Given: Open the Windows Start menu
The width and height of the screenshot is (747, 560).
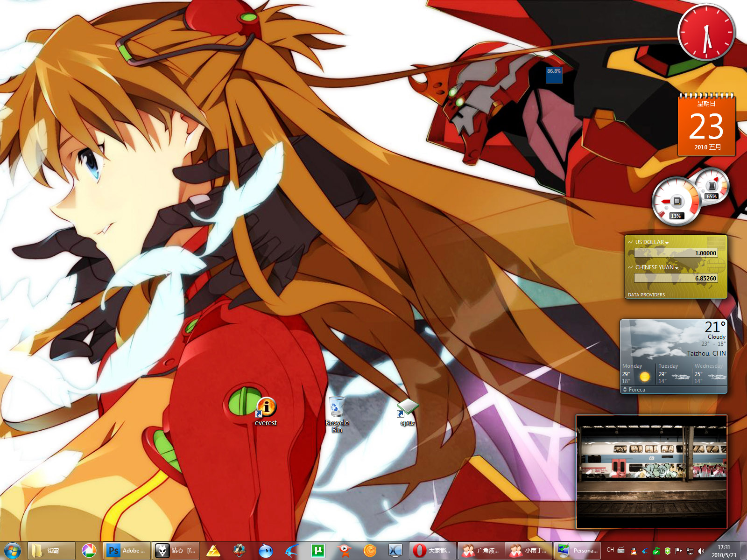Looking at the screenshot, I should [x=13, y=551].
